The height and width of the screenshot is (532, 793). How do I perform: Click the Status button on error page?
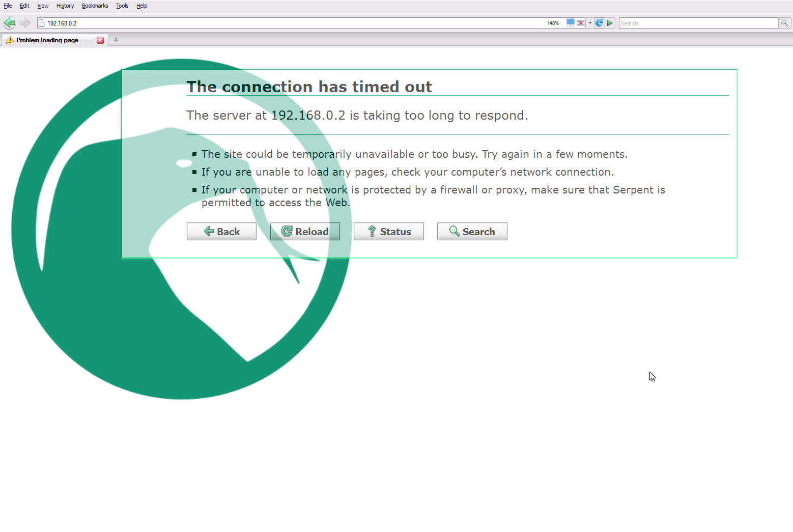click(x=389, y=232)
